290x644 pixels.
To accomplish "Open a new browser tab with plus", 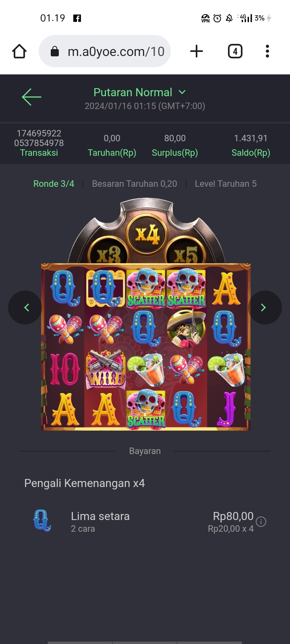I will tap(197, 52).
